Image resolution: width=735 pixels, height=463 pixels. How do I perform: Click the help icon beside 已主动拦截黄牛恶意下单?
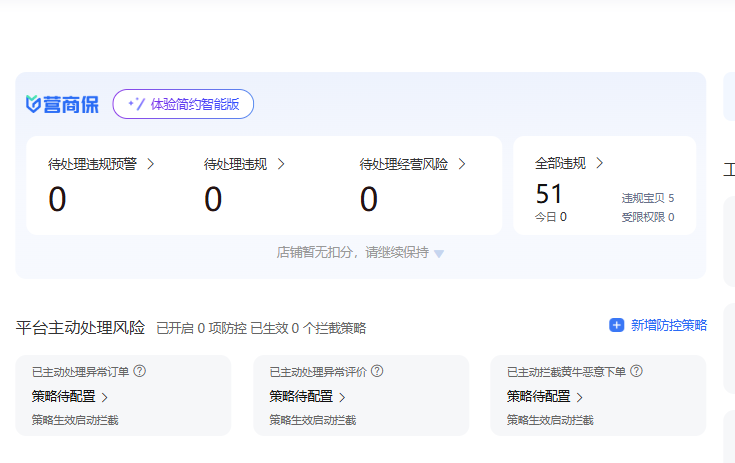tap(636, 371)
